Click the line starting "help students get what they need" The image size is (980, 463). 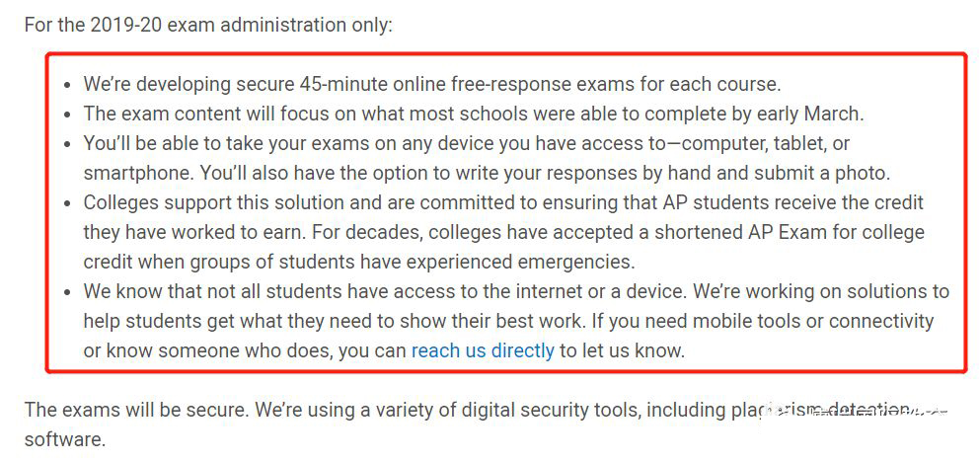tap(508, 321)
